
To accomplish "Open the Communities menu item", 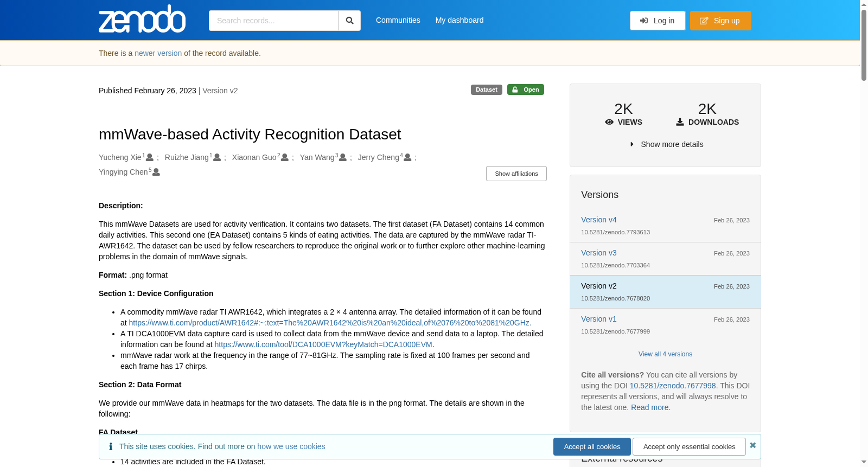I will (x=398, y=20).
